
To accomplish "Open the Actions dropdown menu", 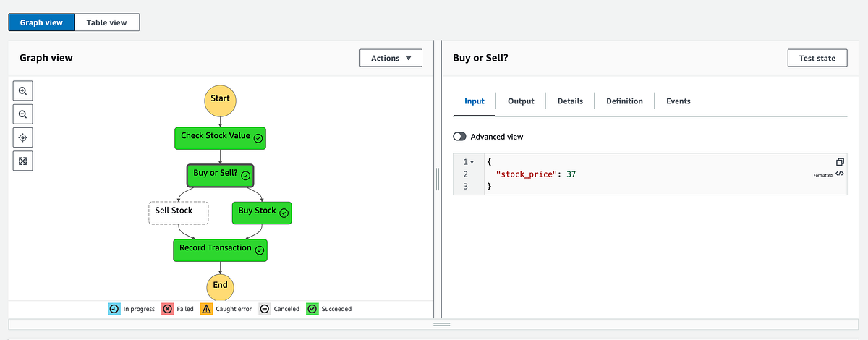I will [391, 58].
